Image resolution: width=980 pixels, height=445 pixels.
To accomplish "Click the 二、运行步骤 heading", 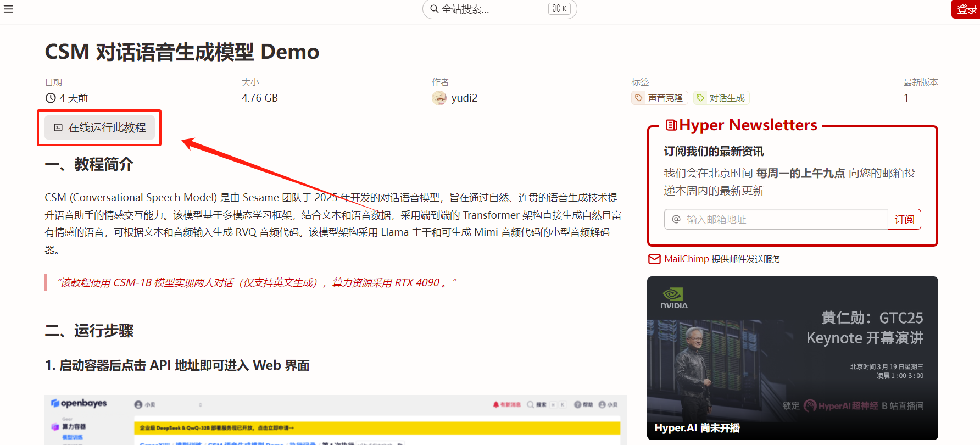I will point(89,331).
